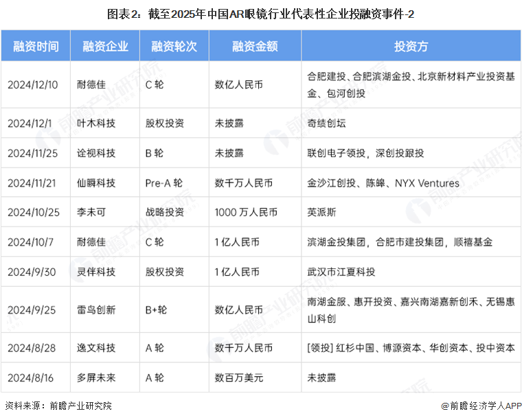Click the investor cell starting with 南湖金服
Viewport: 522px width, 420px height.
coord(411,310)
